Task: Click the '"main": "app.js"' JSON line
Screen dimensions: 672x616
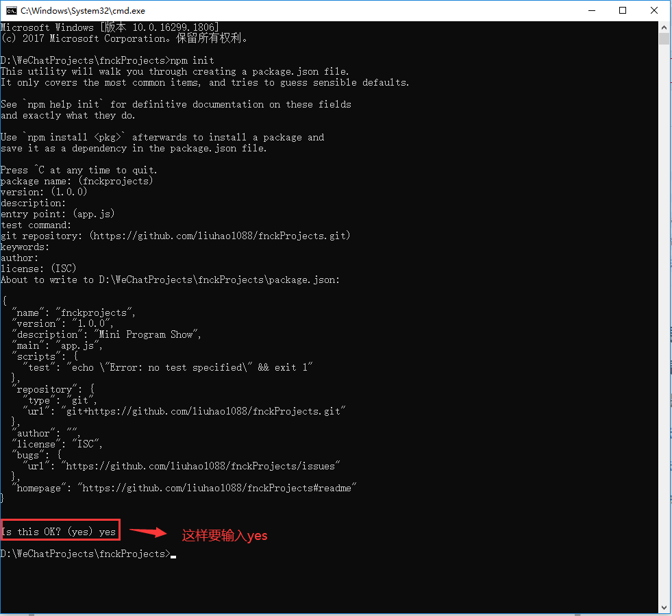Action: 57,346
